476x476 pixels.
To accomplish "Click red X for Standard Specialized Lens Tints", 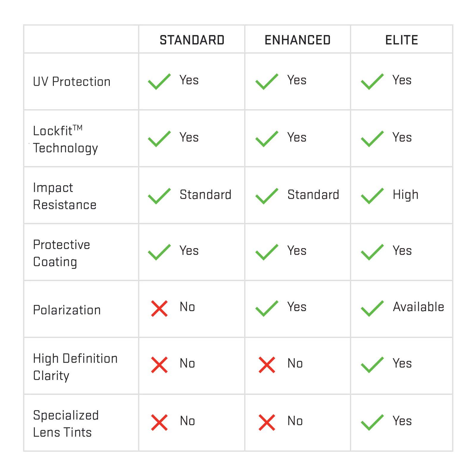I will point(159,422).
